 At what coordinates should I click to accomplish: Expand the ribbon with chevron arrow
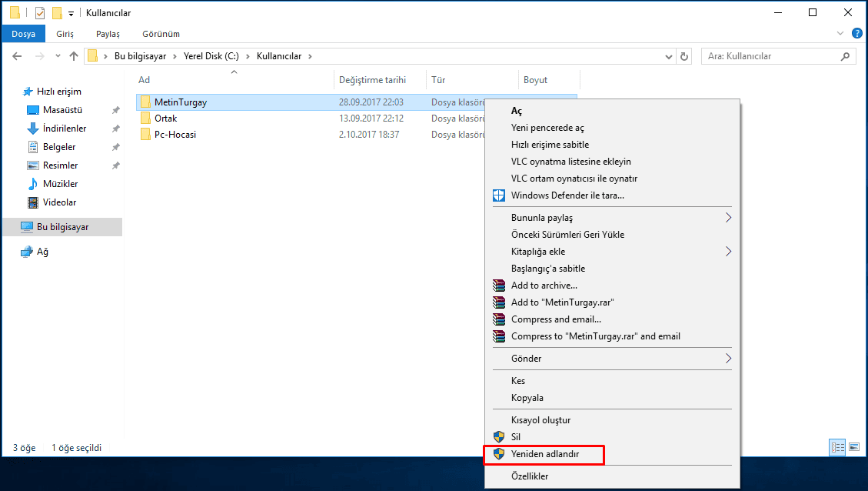point(840,34)
